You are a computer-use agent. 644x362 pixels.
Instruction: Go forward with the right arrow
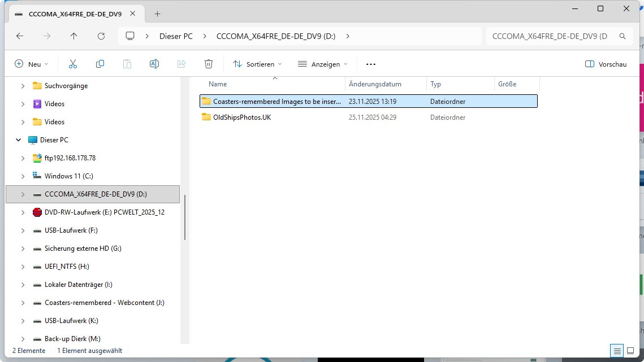(x=47, y=36)
